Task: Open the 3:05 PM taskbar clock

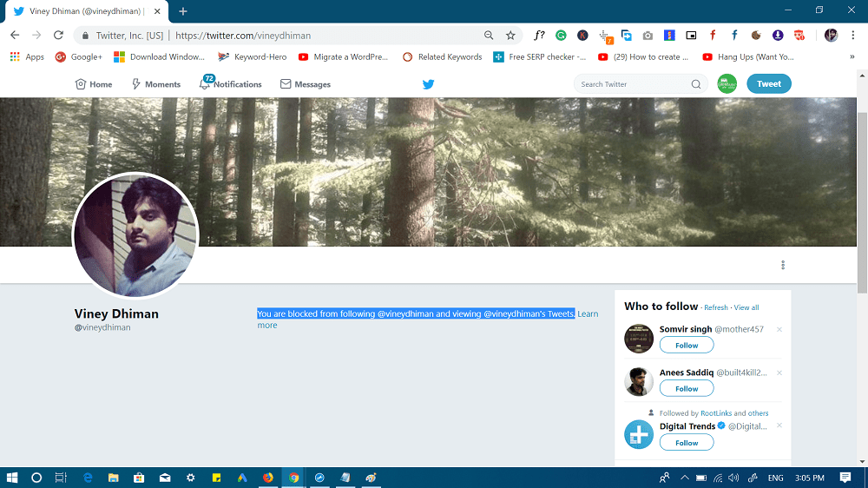Action: [x=809, y=478]
